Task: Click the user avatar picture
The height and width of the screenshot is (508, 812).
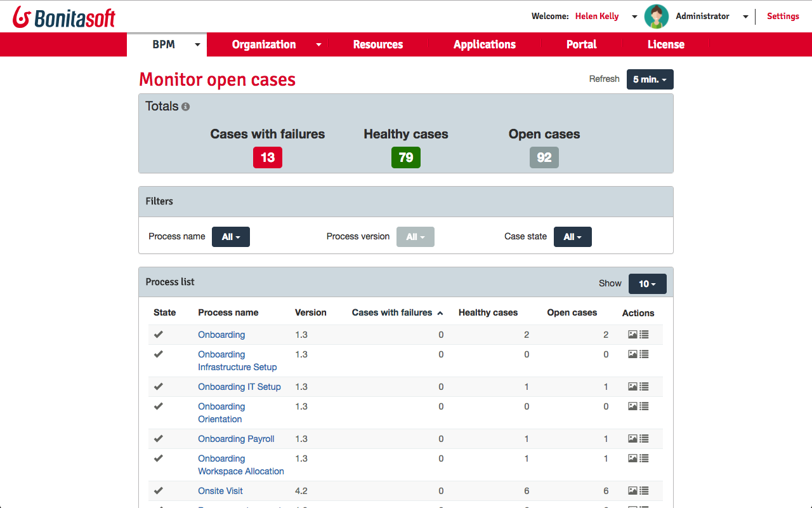Action: pos(656,17)
